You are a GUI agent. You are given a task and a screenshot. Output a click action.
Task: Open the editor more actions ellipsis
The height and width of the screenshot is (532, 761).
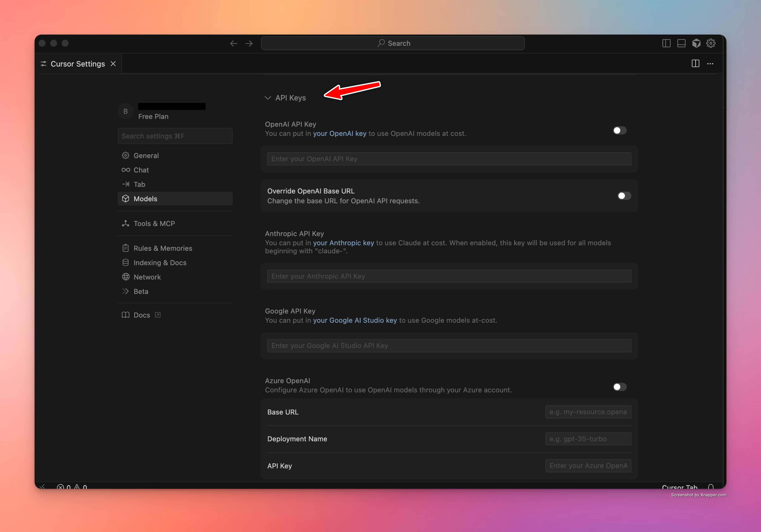point(710,64)
